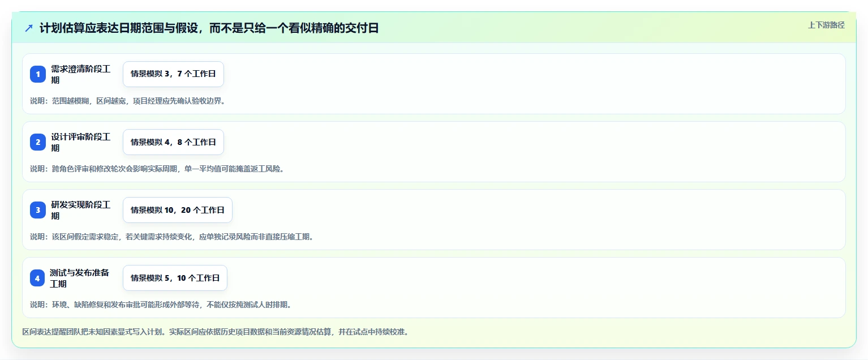Select the 情景模拟 3，7 个工作日 chip
Screen dimensions: 868x360
point(173,74)
